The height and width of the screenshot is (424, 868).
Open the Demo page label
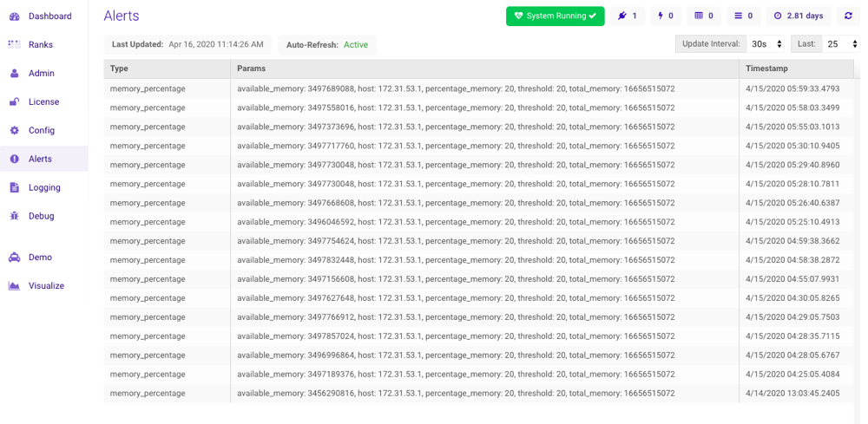pos(41,258)
